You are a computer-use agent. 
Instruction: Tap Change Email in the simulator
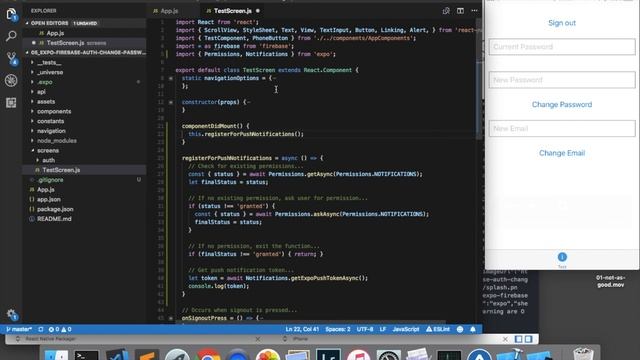coord(562,153)
